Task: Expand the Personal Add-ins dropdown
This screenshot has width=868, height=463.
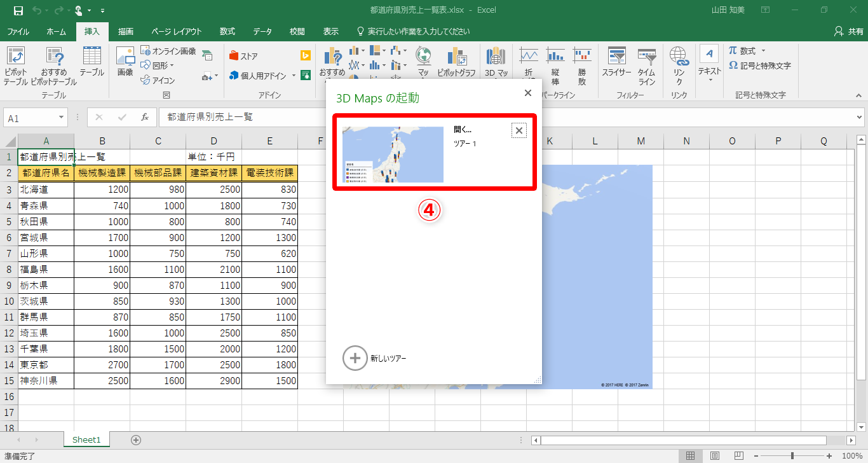Action: pyautogui.click(x=294, y=76)
